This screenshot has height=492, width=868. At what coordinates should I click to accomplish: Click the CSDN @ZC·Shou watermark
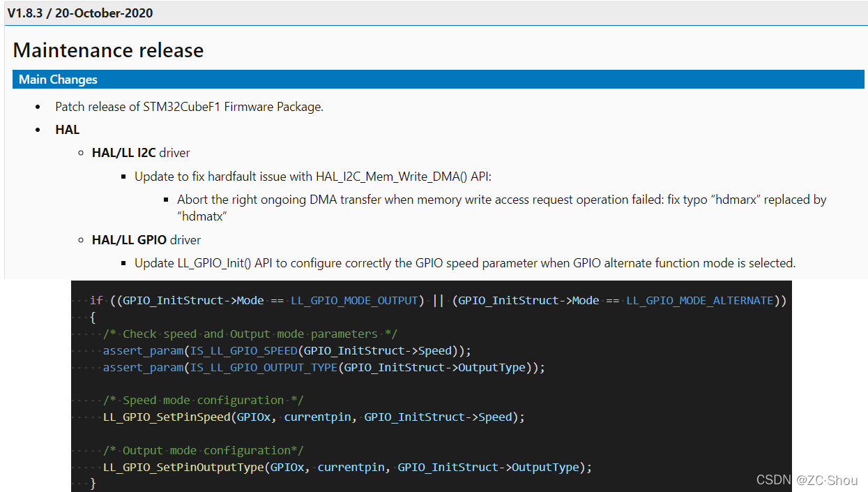tap(807, 480)
